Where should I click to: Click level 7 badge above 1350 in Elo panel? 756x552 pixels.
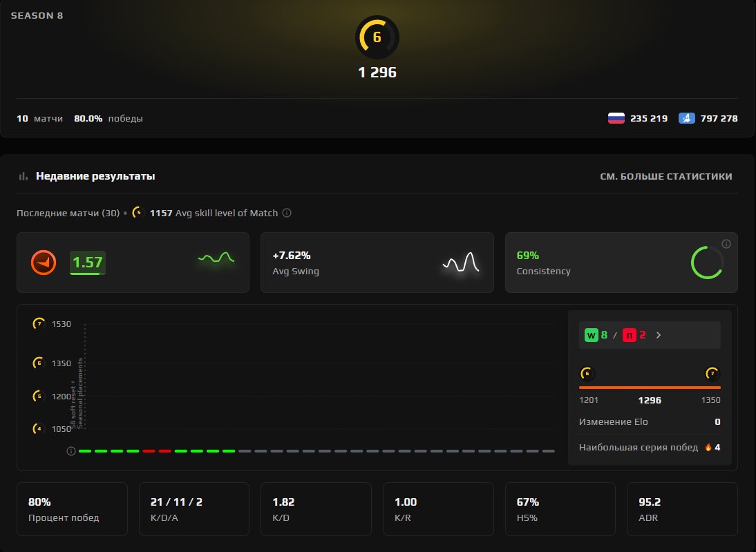pyautogui.click(x=712, y=373)
